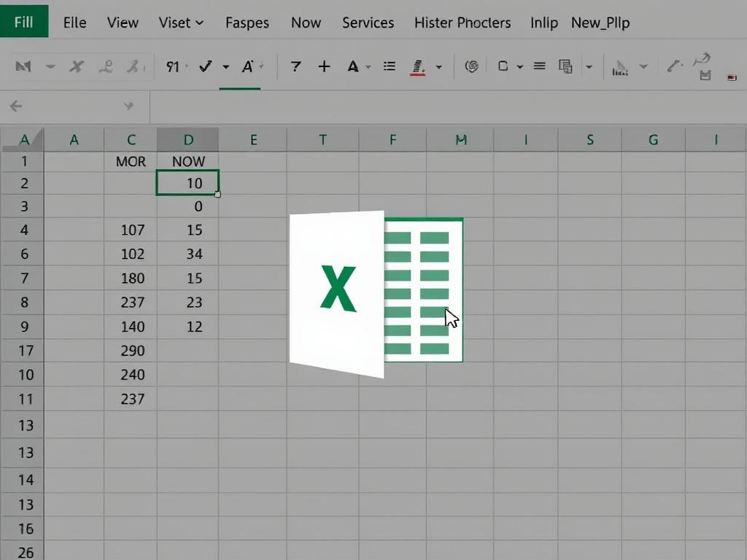Click the cell containing 107

click(x=131, y=230)
